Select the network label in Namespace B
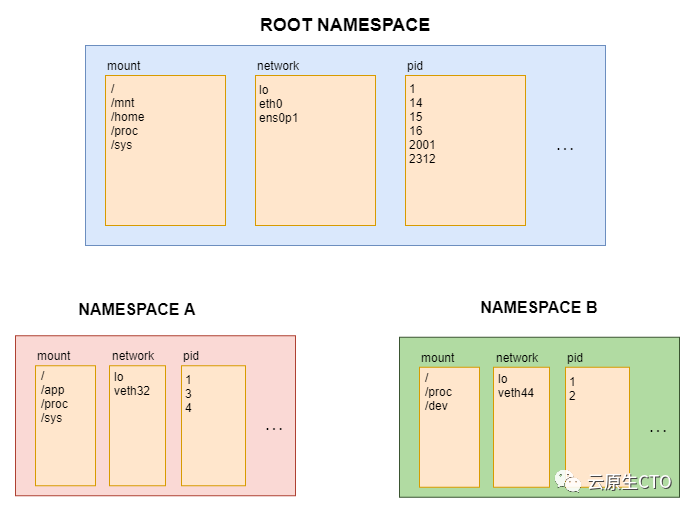 coord(517,358)
